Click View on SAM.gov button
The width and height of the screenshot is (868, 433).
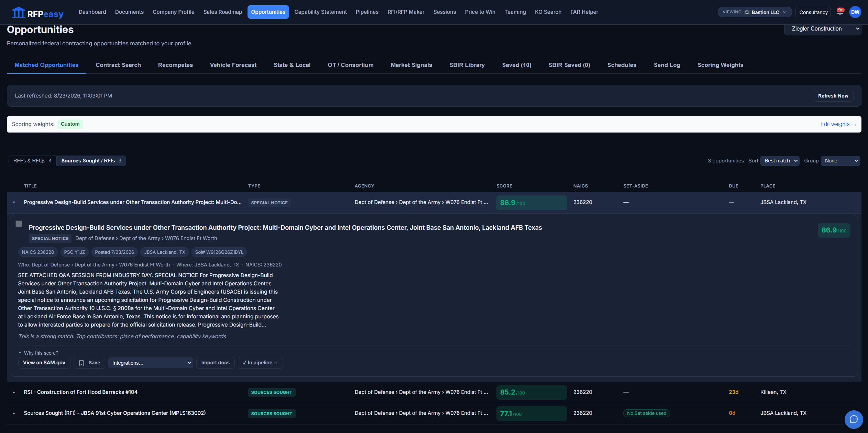pyautogui.click(x=44, y=363)
